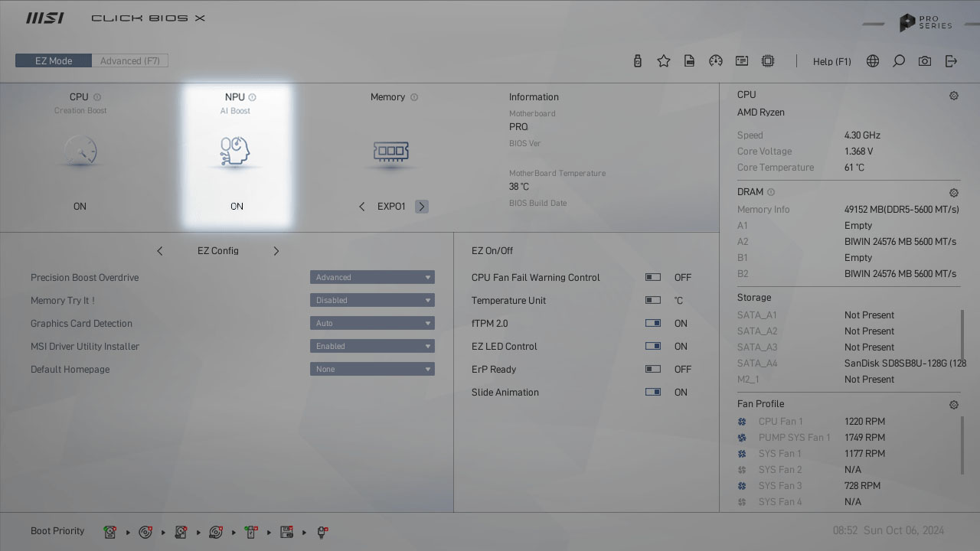Open the M-Flash USB drive icon
The height and width of the screenshot is (551, 980).
638,61
